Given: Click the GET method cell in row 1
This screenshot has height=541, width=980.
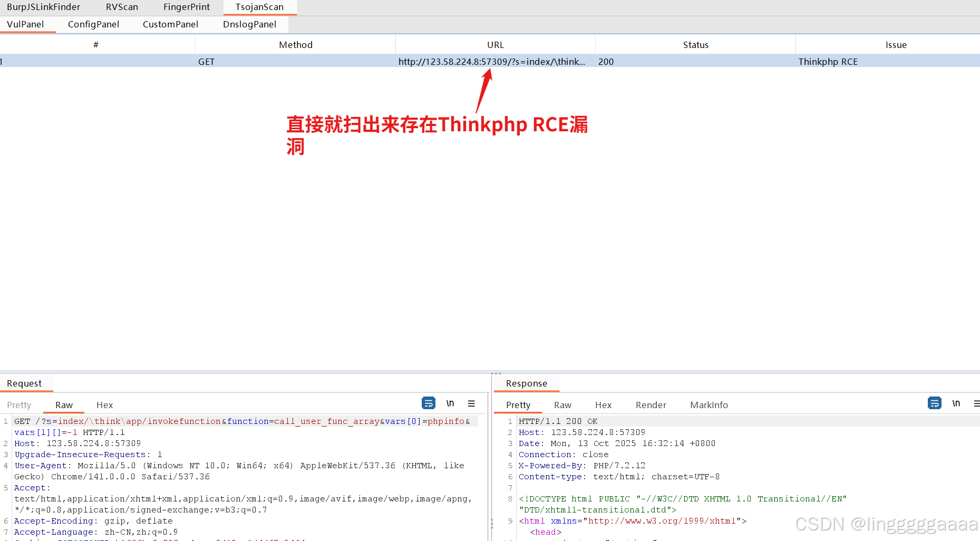Looking at the screenshot, I should 296,62.
